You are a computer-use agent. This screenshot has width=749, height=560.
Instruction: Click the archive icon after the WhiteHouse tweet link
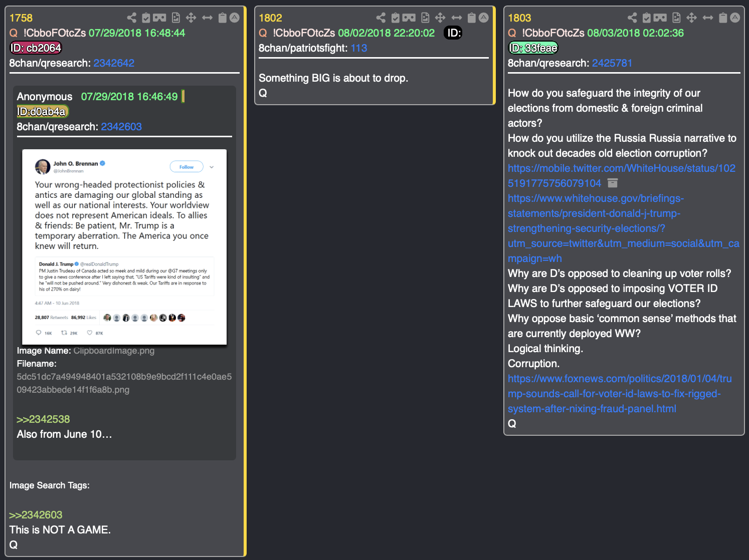point(613,183)
